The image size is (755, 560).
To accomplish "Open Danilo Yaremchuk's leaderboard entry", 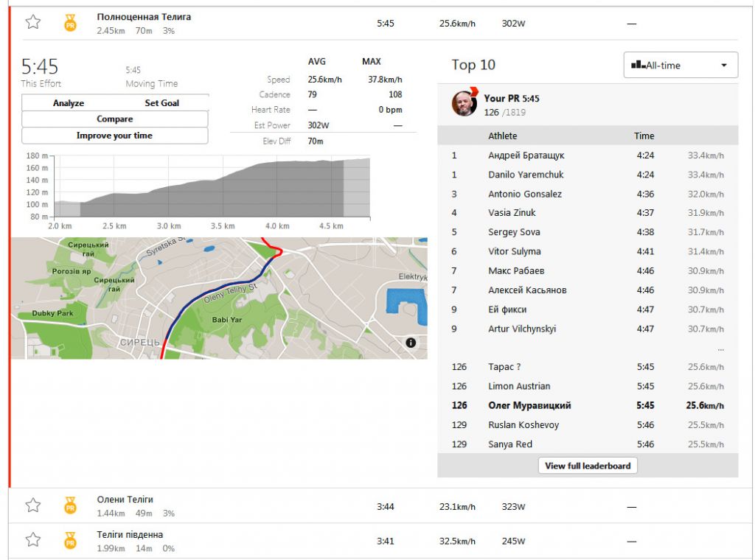I will [x=525, y=175].
